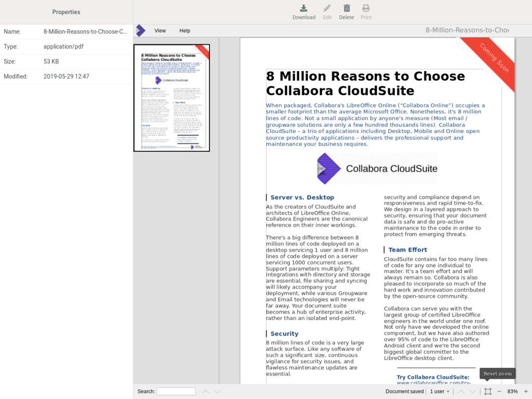
Task: Click the Search input field
Action: pos(176,391)
